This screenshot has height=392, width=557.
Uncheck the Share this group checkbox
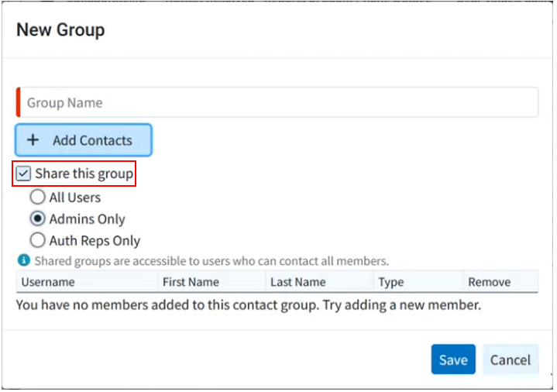24,174
